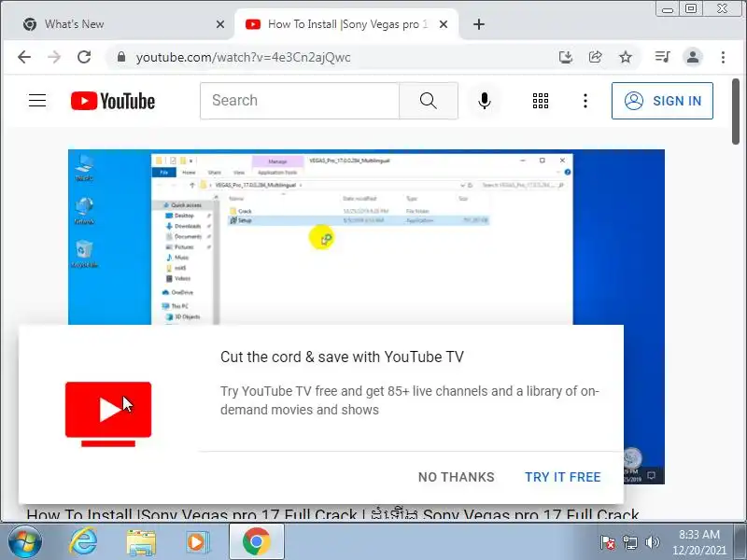Image resolution: width=747 pixels, height=560 pixels.
Task: Open YouTube settings three-dot menu
Action: click(x=585, y=101)
